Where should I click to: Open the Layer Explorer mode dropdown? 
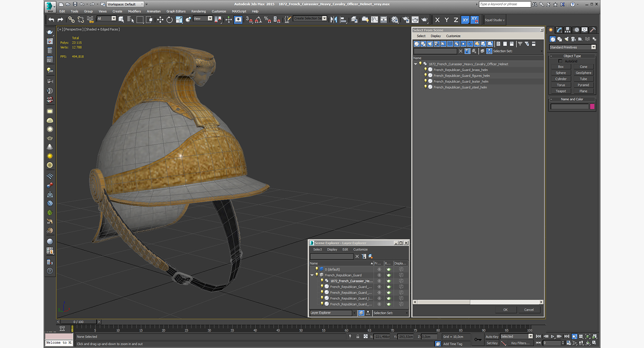pos(333,313)
